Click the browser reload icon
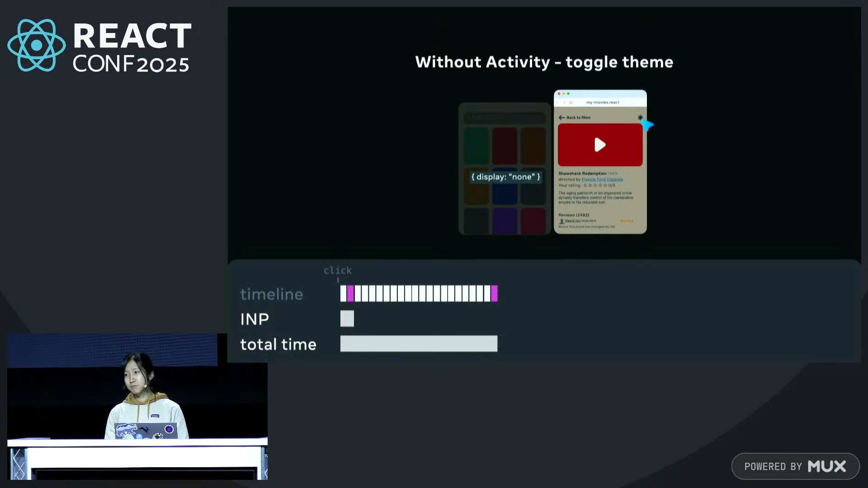This screenshot has height=488, width=868. click(571, 103)
